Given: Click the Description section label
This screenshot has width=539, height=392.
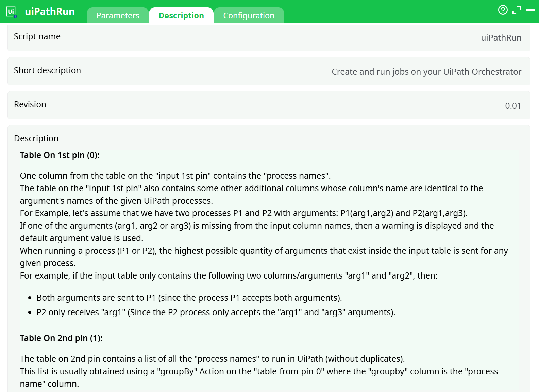Looking at the screenshot, I should pos(36,139).
